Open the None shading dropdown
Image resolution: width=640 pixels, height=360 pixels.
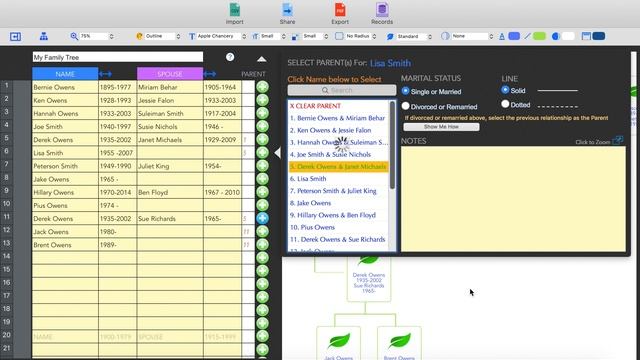coord(473,36)
